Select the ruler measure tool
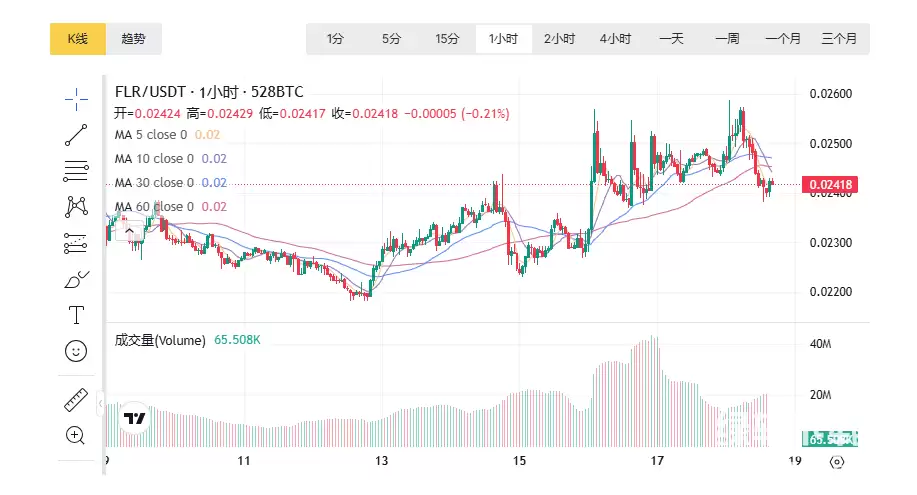The image size is (917, 495). coord(76,400)
